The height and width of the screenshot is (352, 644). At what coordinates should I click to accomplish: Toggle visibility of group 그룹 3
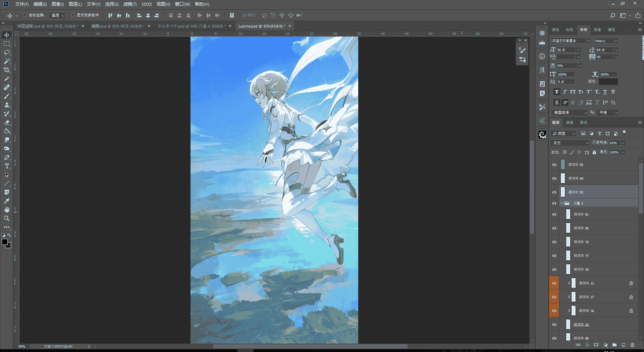(x=554, y=203)
